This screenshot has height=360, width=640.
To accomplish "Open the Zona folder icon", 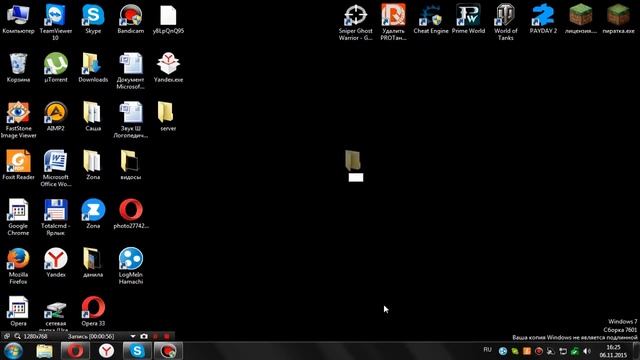I will 93,165.
